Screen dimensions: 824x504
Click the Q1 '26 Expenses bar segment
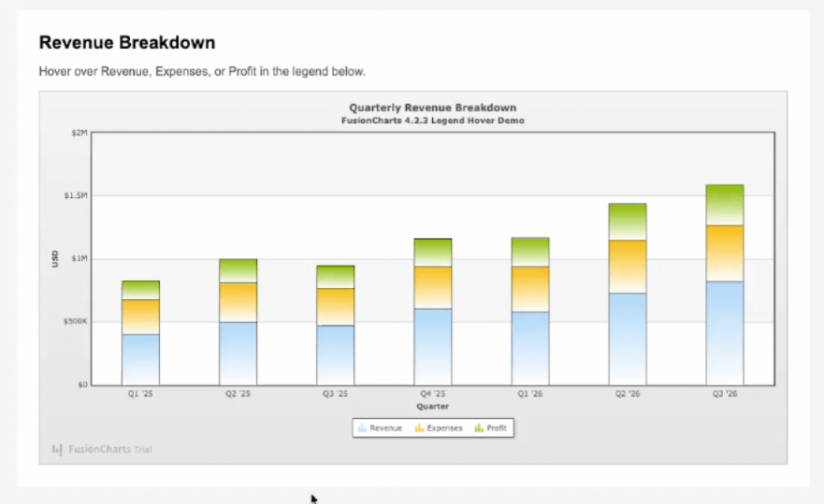click(x=530, y=290)
